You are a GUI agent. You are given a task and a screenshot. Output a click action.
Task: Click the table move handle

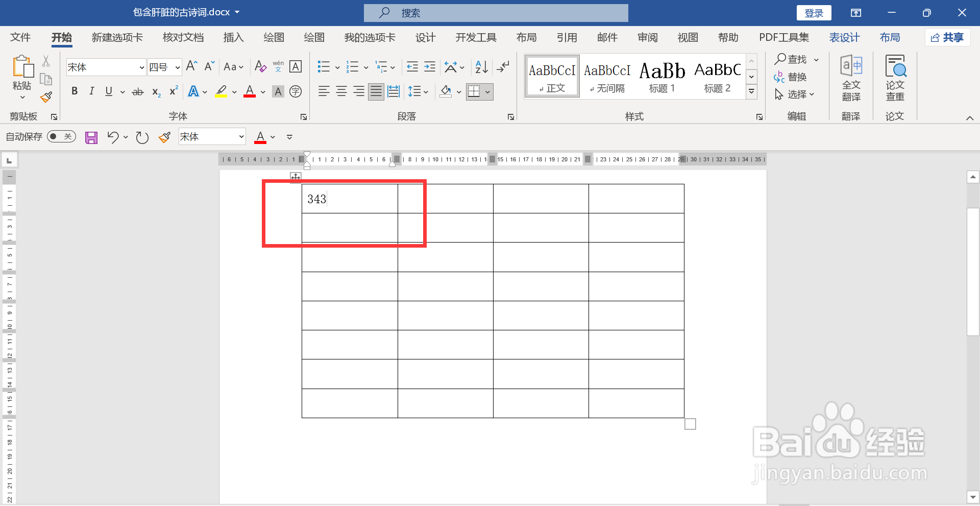pyautogui.click(x=296, y=177)
